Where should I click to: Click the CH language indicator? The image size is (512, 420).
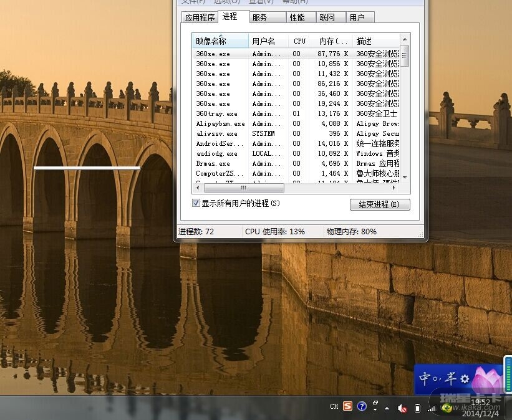(x=334, y=407)
